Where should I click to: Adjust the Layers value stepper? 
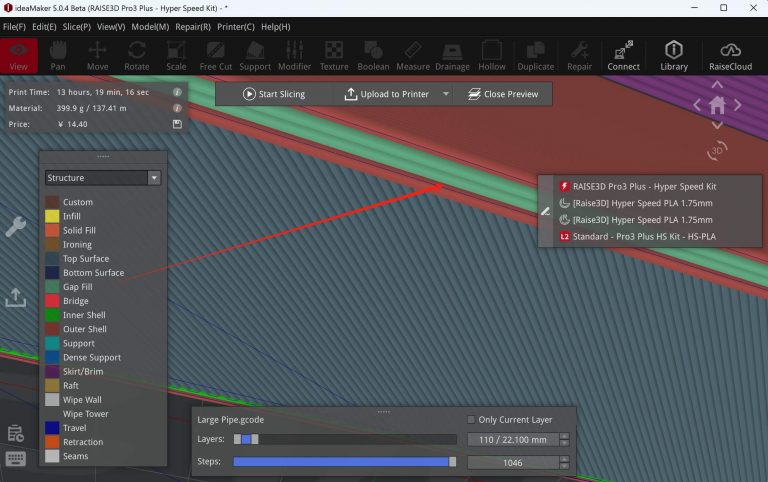(x=564, y=439)
